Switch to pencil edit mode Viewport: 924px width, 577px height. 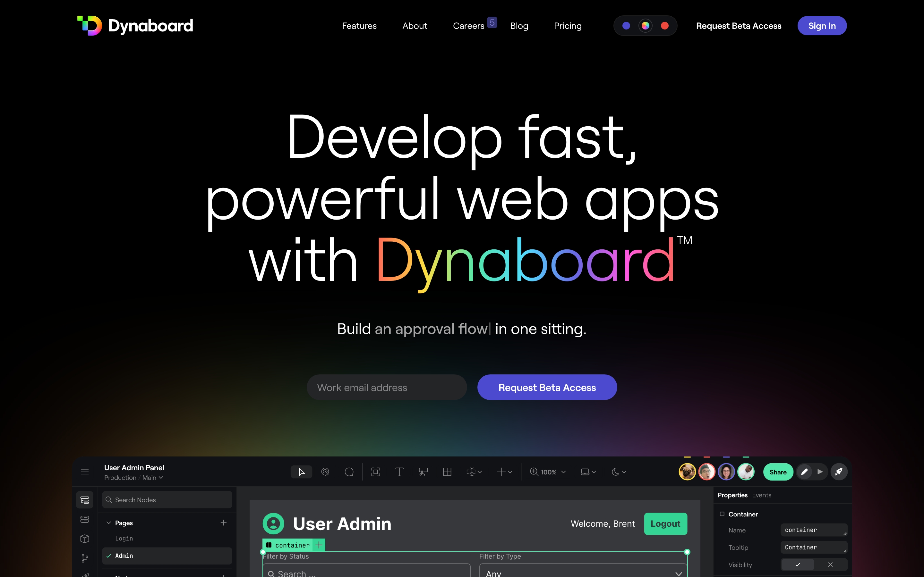coord(804,472)
